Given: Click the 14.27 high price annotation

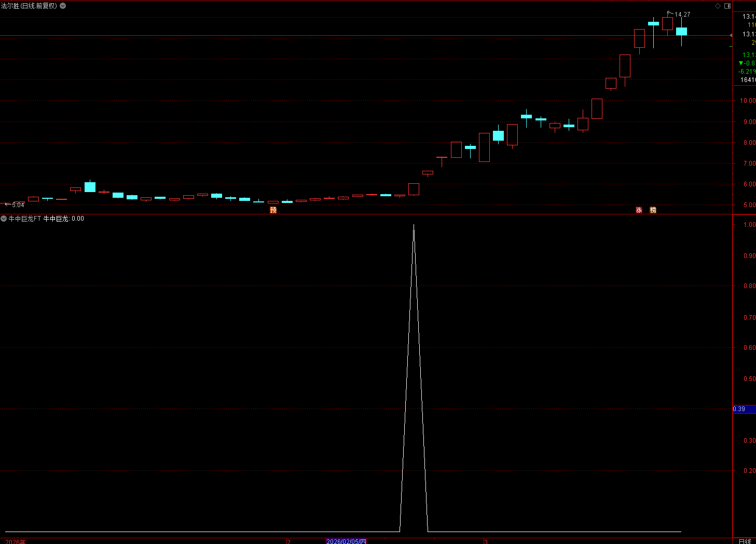Looking at the screenshot, I should [x=682, y=15].
